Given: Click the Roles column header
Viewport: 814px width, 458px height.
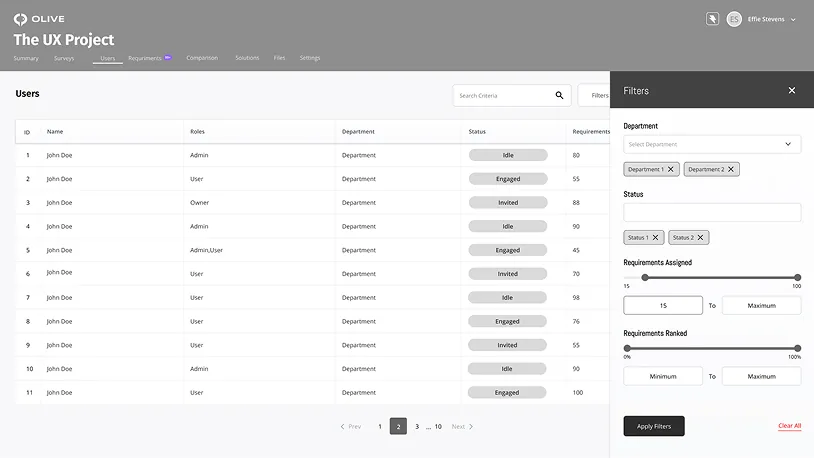Looking at the screenshot, I should pos(197,132).
